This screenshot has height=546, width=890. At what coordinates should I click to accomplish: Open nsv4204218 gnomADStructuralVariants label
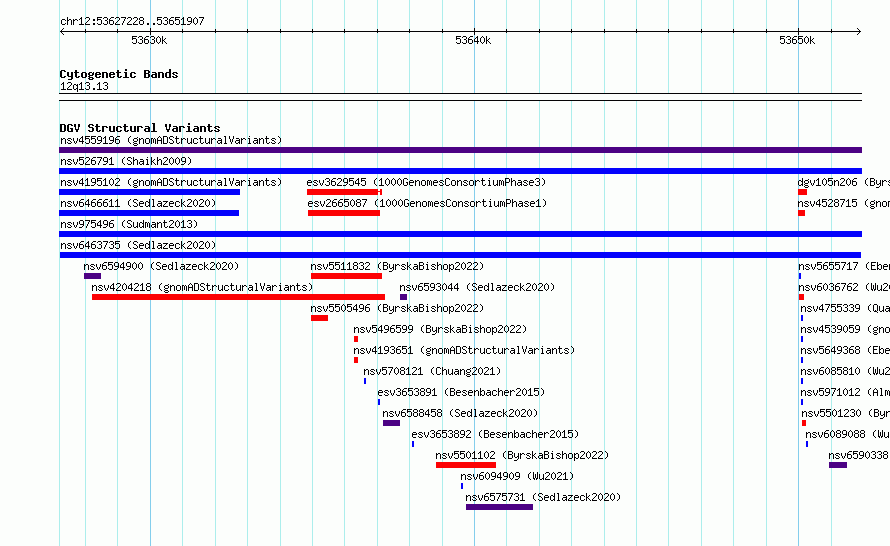point(202,287)
